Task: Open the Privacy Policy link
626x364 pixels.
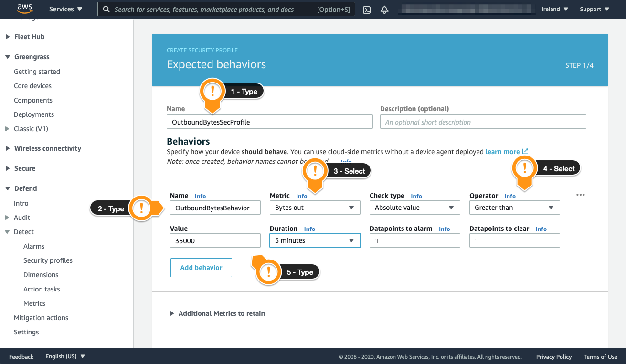Action: 554,356
